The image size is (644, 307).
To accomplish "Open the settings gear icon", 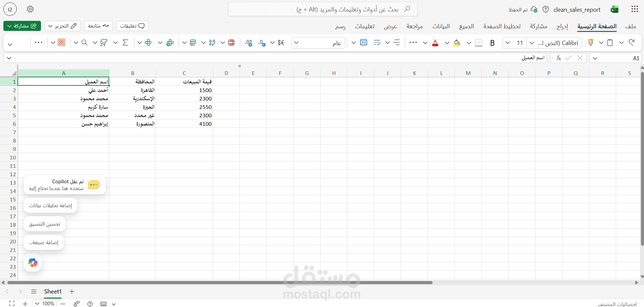I will [30, 9].
